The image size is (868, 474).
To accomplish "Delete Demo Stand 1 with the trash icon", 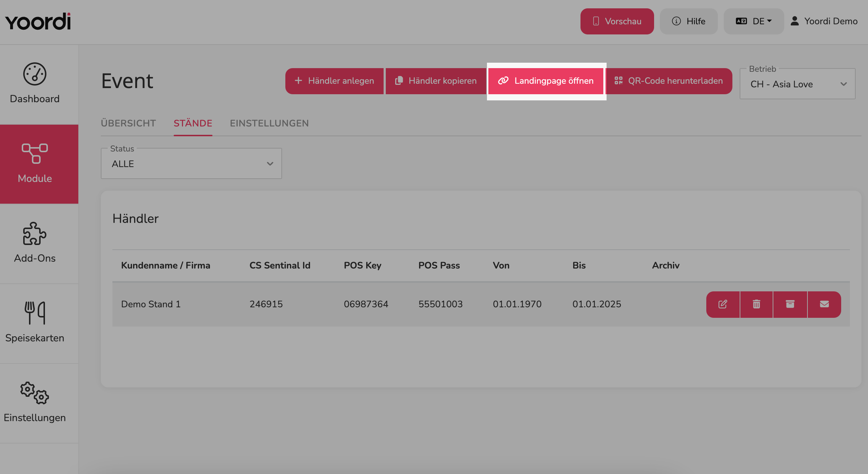I will tap(756, 304).
